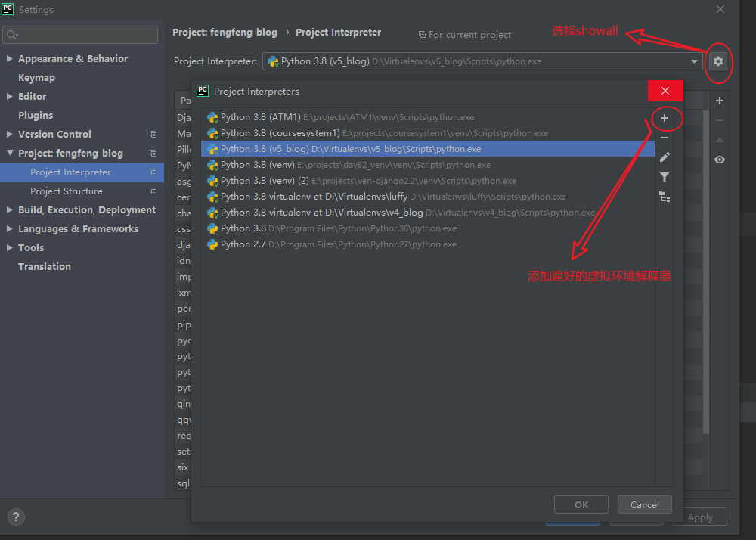Click OK in Project Interpreters dialog

[x=581, y=504]
